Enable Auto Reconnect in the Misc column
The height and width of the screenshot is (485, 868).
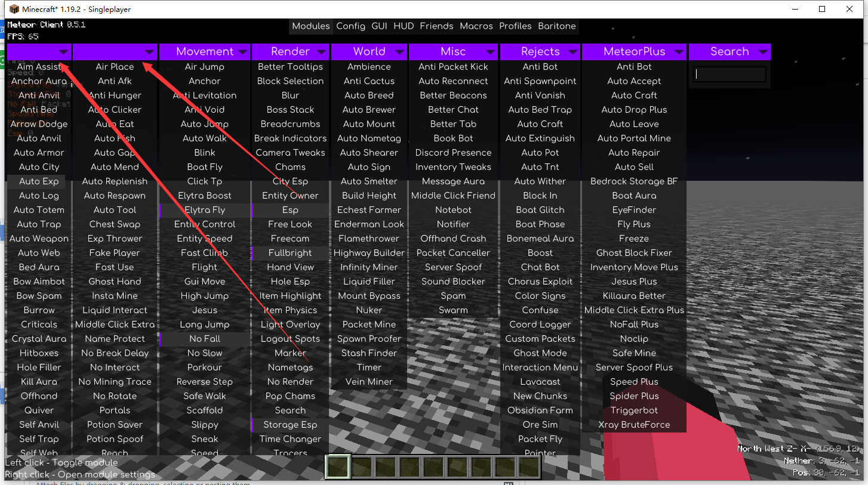(453, 81)
